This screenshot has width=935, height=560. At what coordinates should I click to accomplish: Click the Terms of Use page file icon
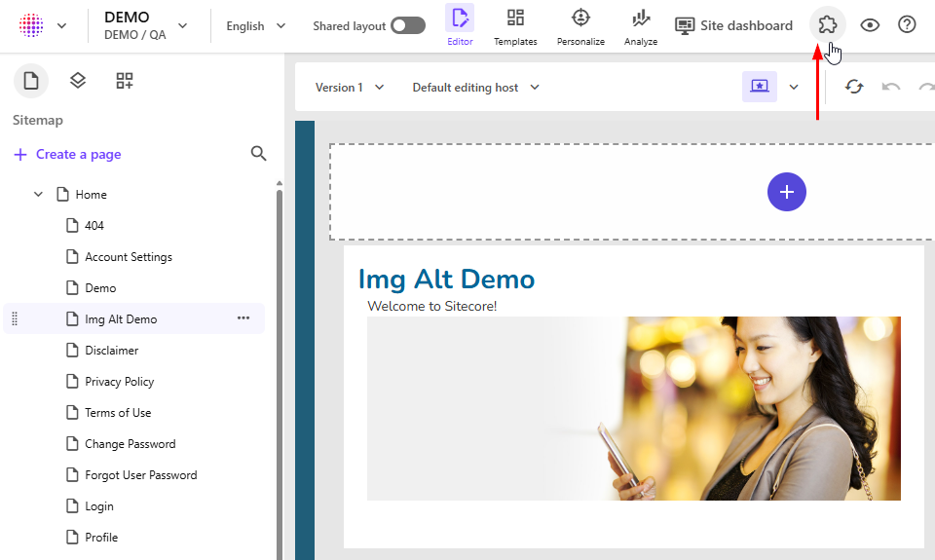point(72,413)
